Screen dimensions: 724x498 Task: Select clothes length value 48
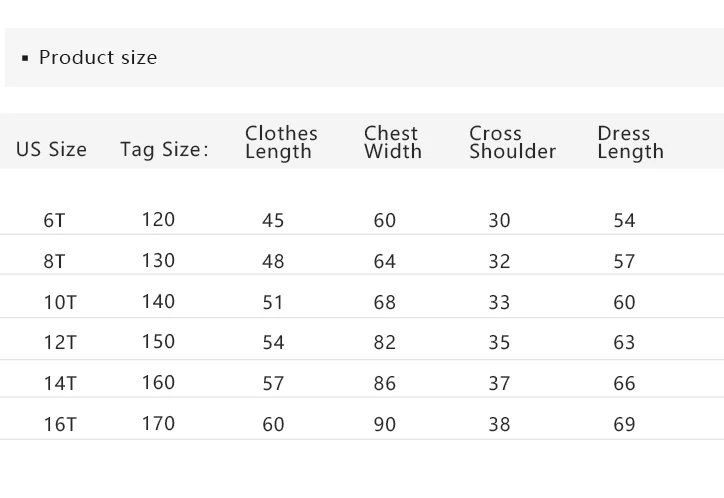tap(273, 261)
